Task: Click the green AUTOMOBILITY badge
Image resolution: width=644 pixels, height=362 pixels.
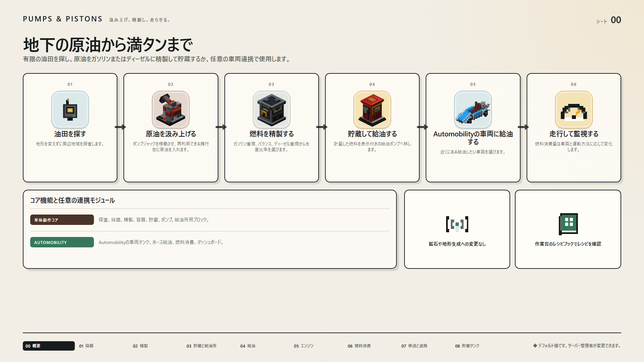Action: click(62, 242)
